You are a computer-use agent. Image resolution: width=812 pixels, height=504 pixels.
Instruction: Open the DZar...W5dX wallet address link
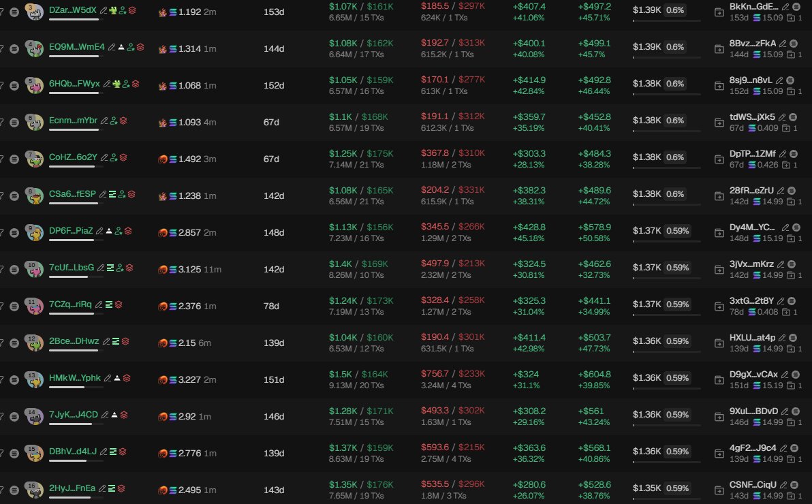[72, 10]
